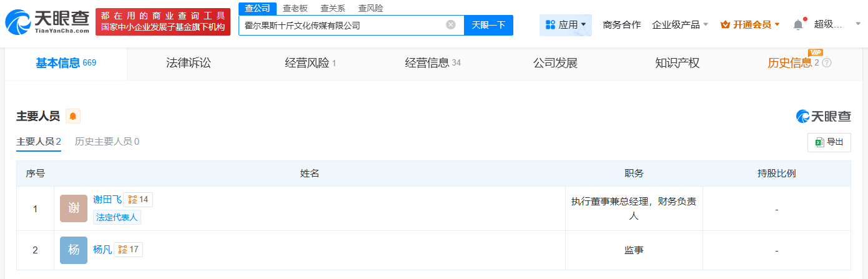Click the 谢 avatar thumbnail
This screenshot has width=868, height=279.
point(74,208)
